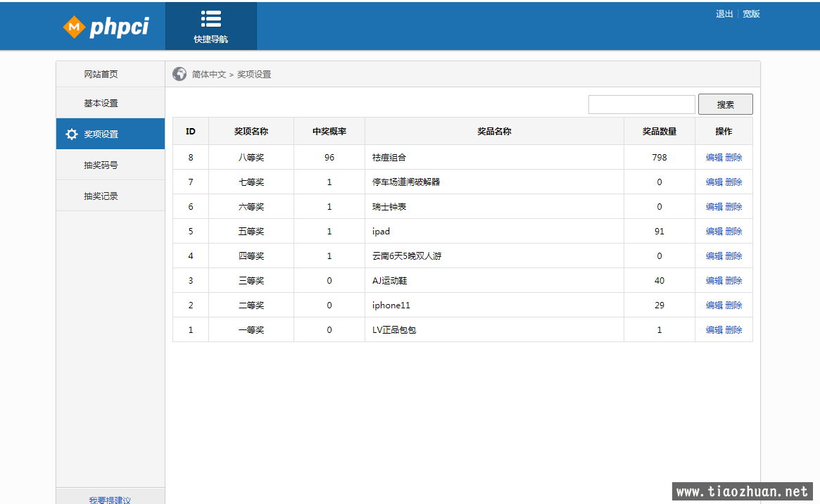
Task: Open the 快捷导航 list icon
Action: [210, 19]
